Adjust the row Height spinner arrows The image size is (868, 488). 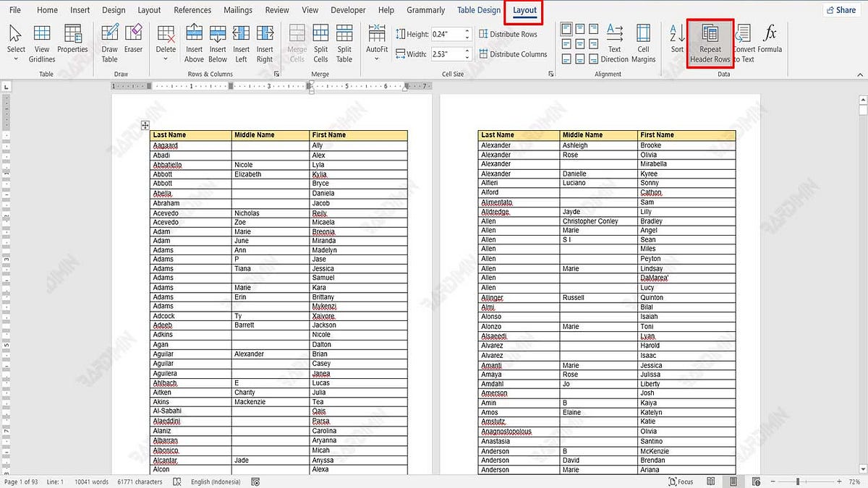467,34
